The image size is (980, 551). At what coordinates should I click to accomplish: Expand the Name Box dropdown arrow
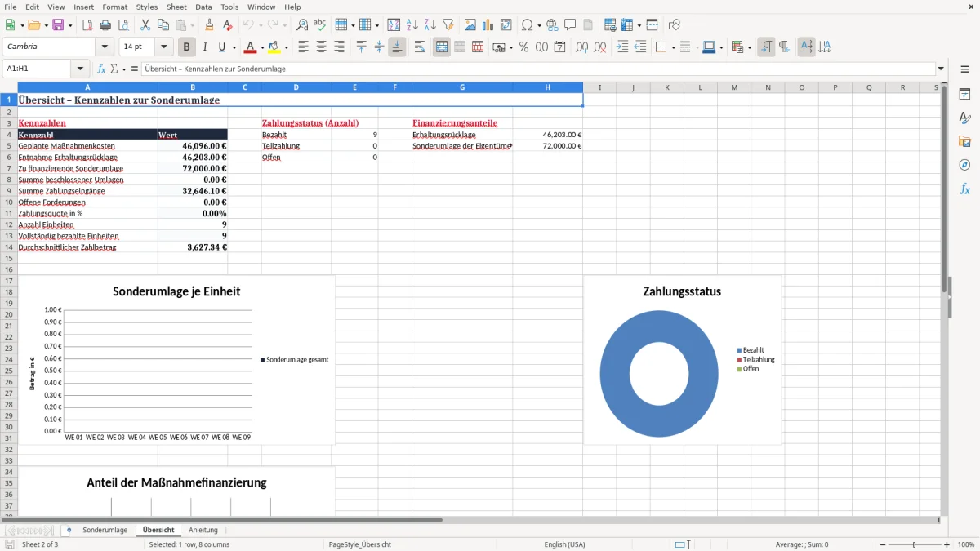pos(80,69)
